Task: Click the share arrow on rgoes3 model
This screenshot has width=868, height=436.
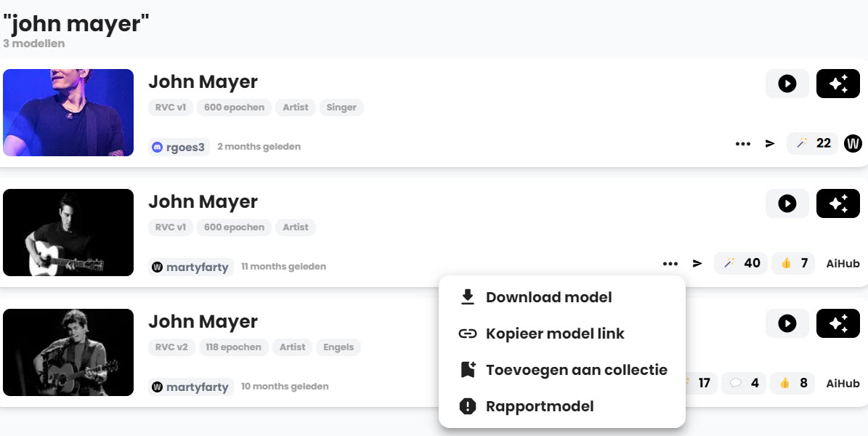Action: pyautogui.click(x=770, y=144)
